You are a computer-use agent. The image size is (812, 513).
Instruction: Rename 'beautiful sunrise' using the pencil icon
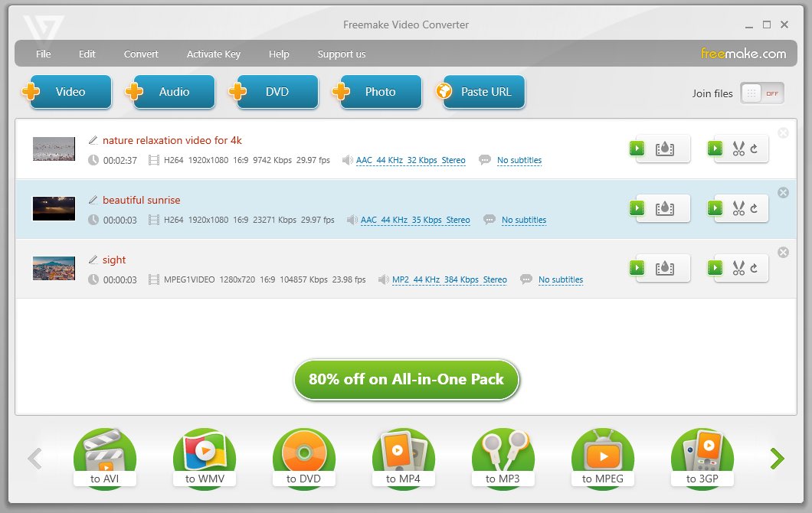pyautogui.click(x=92, y=199)
